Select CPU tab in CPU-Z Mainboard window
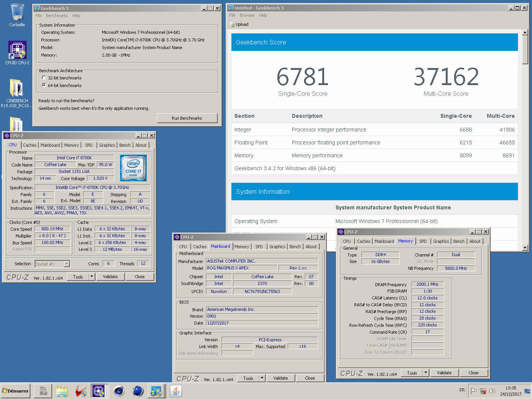The height and width of the screenshot is (399, 532). [183, 247]
